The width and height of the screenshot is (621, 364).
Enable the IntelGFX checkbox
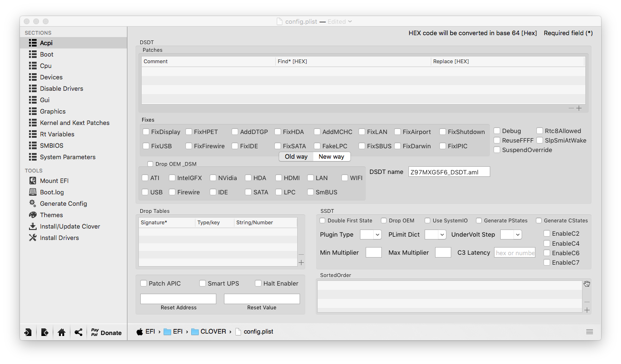pos(172,178)
